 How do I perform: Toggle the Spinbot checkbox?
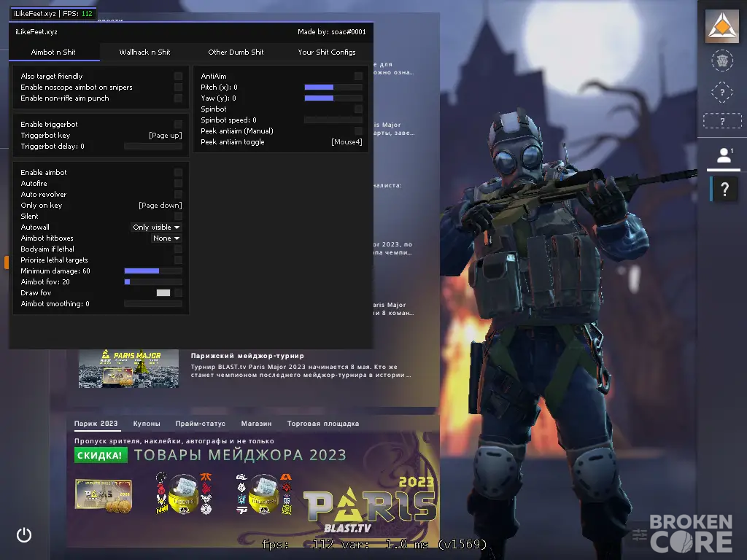[x=358, y=109]
